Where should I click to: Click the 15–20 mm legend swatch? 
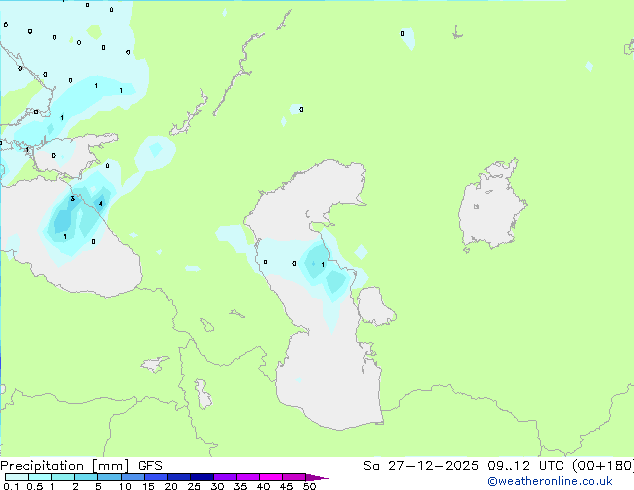click(155, 477)
